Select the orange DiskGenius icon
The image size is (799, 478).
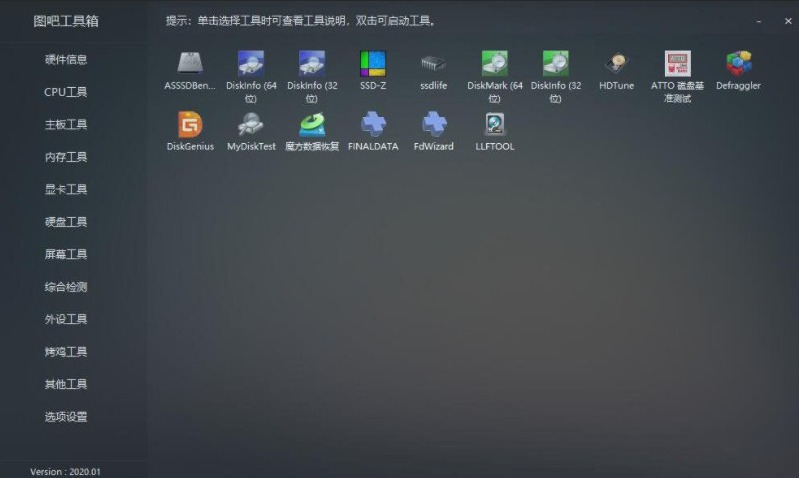(x=190, y=124)
